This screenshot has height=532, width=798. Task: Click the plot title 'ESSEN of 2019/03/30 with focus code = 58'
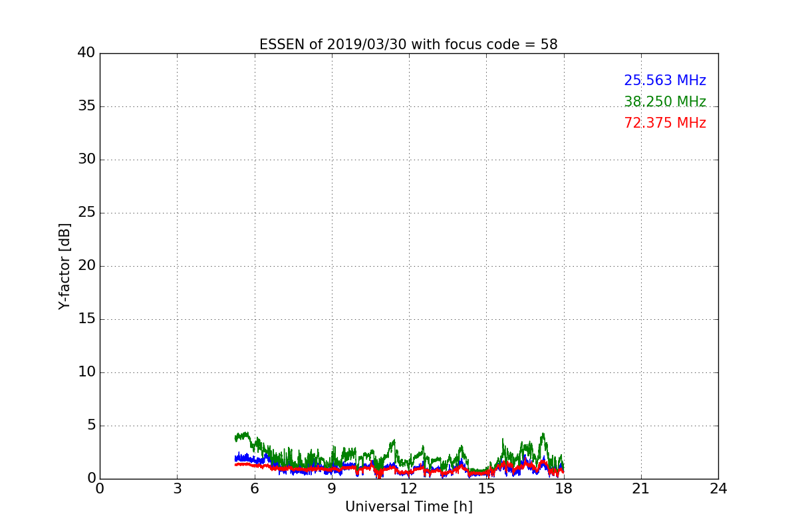(408, 45)
